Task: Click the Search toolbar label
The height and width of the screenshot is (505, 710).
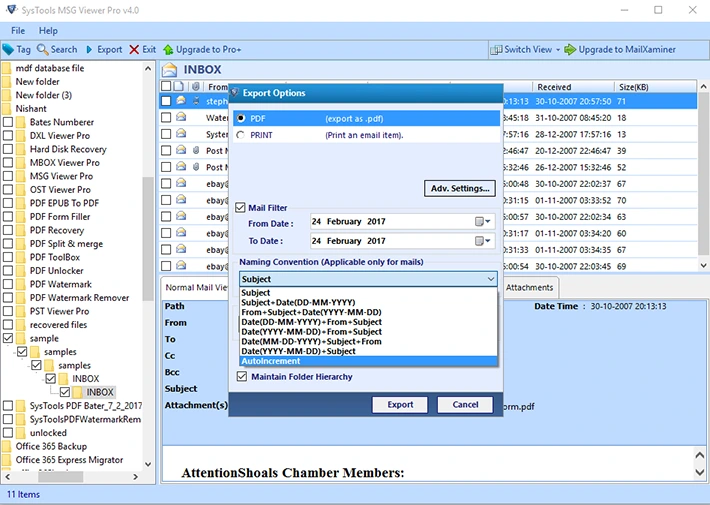Action: click(64, 49)
